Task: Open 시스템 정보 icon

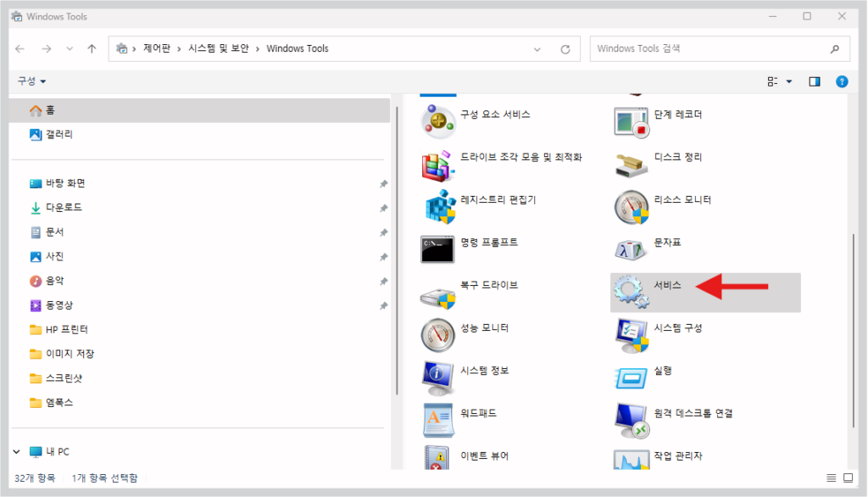Action: pyautogui.click(x=437, y=377)
